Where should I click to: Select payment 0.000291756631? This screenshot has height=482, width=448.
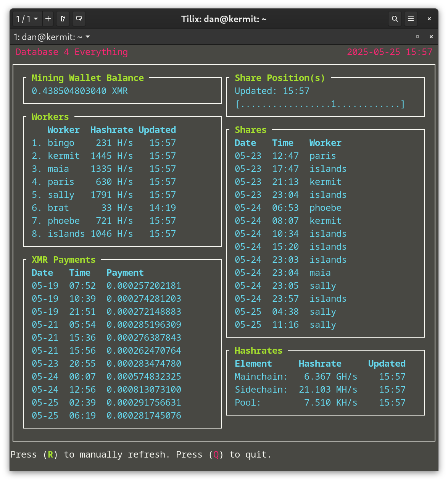[144, 403]
